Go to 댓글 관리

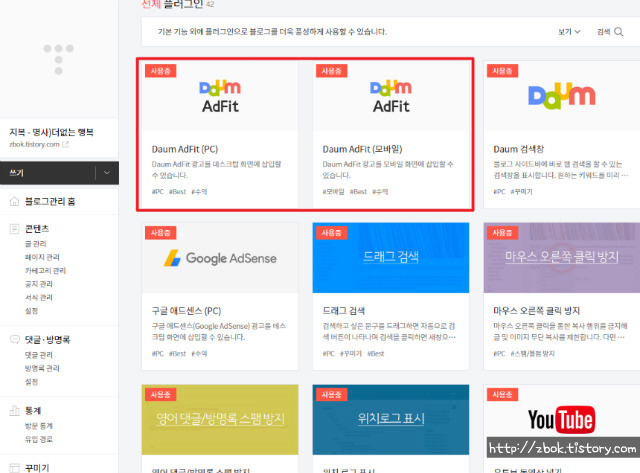pyautogui.click(x=39, y=355)
